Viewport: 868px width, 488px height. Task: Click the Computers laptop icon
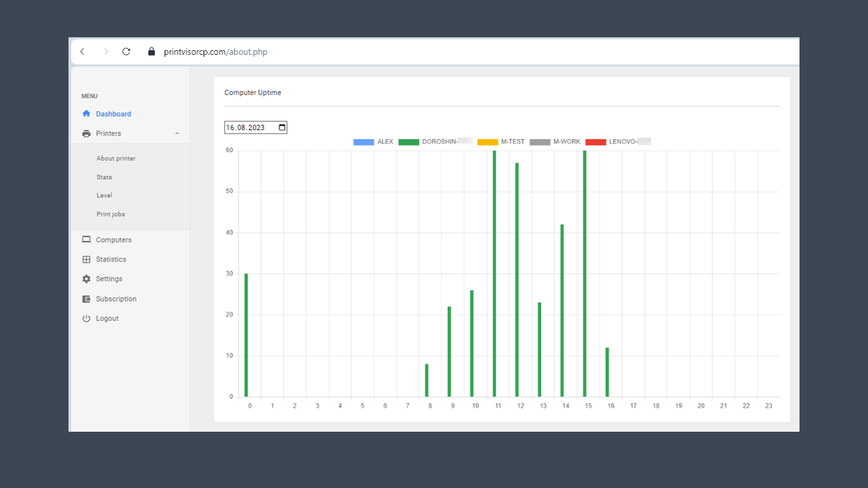(x=86, y=240)
